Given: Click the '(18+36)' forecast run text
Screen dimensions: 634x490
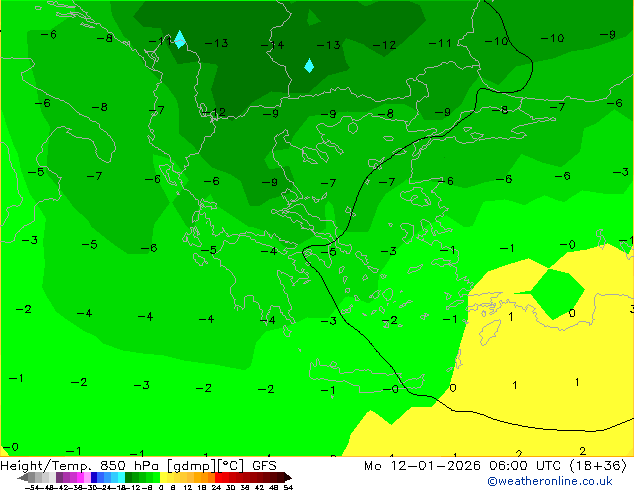Looking at the screenshot, I should [x=598, y=466].
